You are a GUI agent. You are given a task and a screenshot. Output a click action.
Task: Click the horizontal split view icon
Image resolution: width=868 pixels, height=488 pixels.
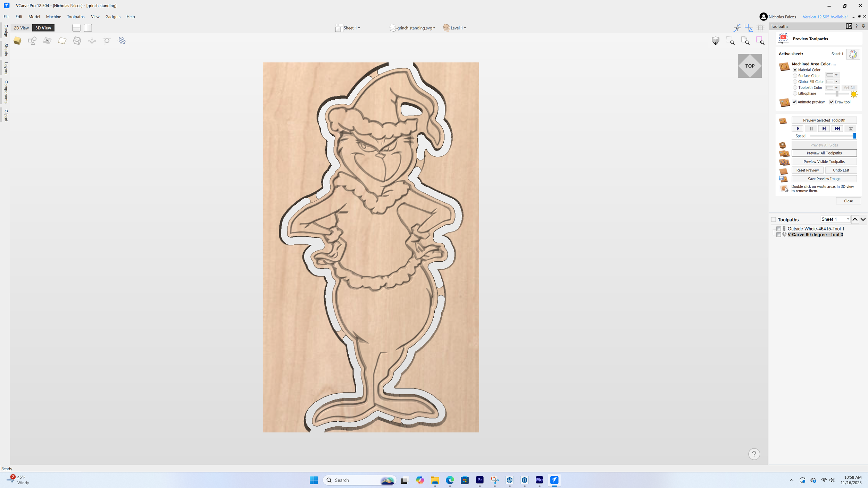(x=76, y=28)
